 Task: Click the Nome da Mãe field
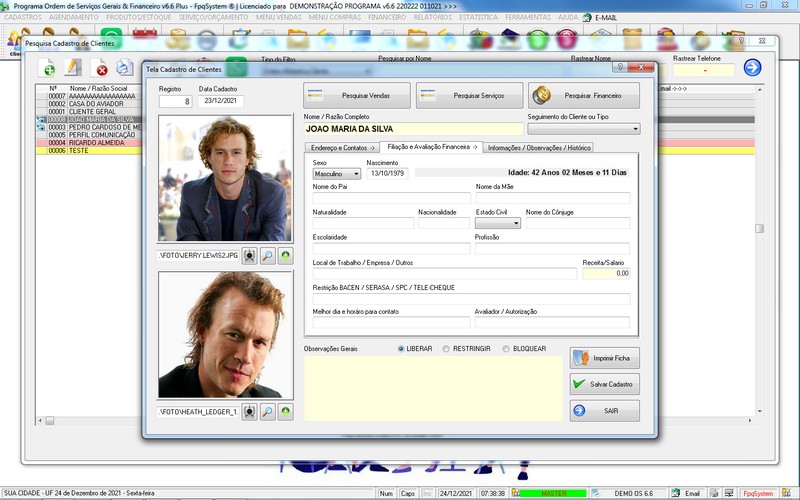pyautogui.click(x=553, y=198)
